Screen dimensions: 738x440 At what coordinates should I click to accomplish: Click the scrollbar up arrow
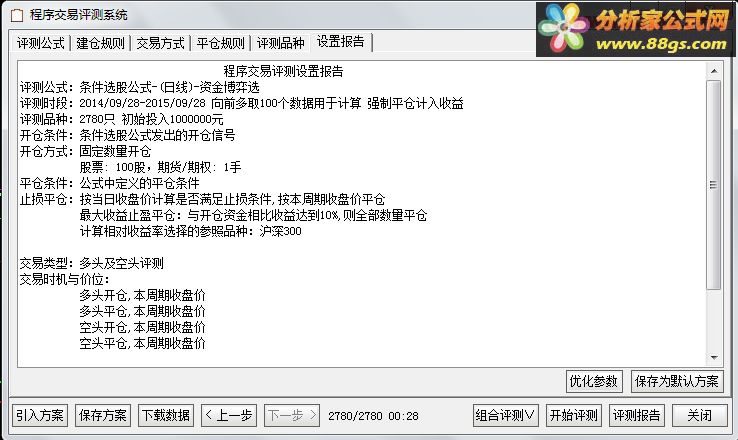pos(714,71)
